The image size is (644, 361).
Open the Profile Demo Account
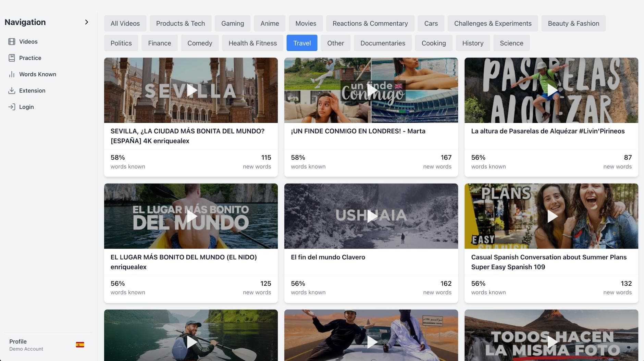coord(26,345)
